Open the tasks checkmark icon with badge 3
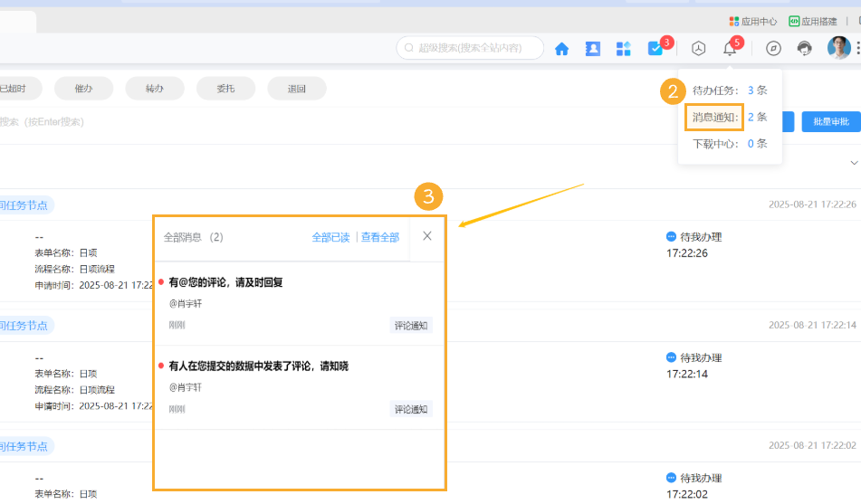This screenshot has height=504, width=861. 655,49
